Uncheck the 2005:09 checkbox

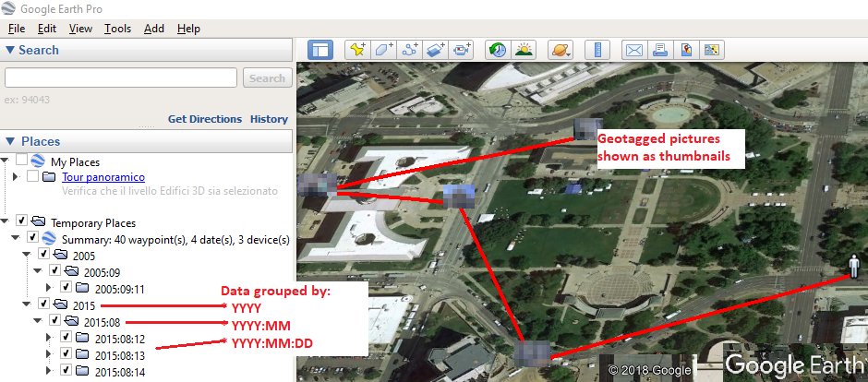tap(54, 271)
